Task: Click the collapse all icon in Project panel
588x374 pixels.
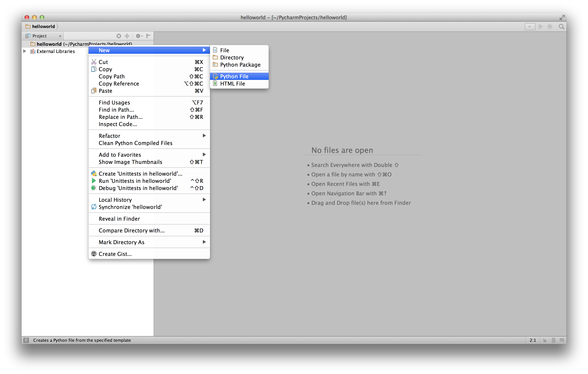Action: pyautogui.click(x=127, y=36)
